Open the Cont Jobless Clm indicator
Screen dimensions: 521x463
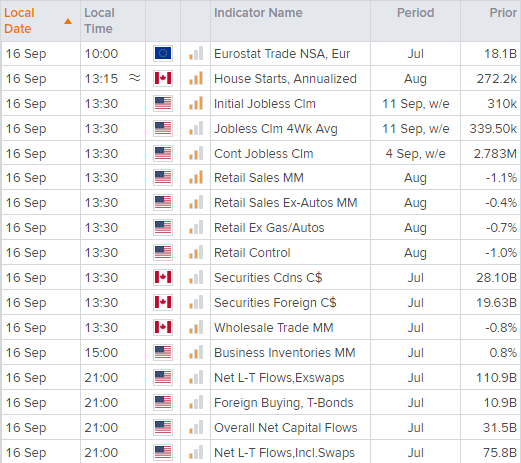coord(264,154)
